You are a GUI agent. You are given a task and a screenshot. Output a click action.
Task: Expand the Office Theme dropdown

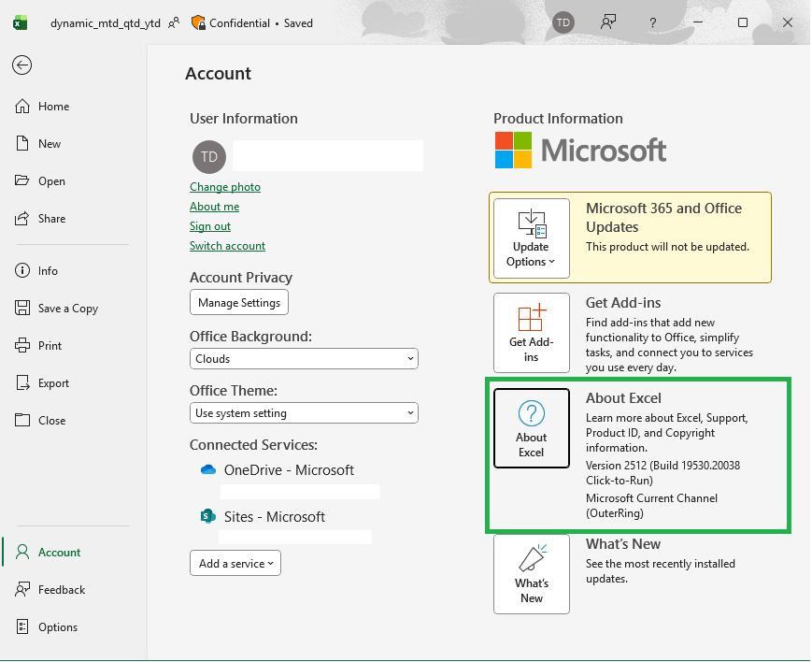[x=304, y=413]
